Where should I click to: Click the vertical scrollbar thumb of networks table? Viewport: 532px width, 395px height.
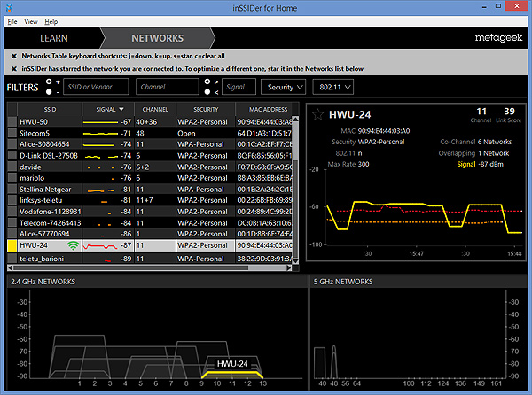[295, 208]
